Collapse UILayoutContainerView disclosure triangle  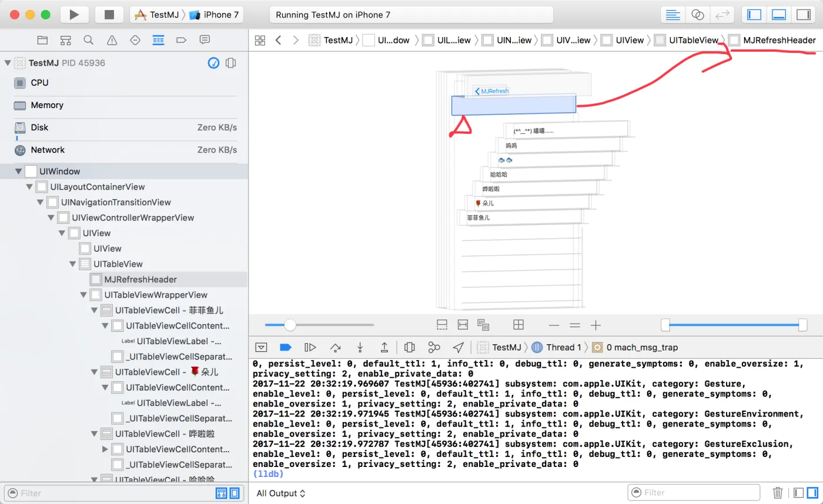coord(29,187)
